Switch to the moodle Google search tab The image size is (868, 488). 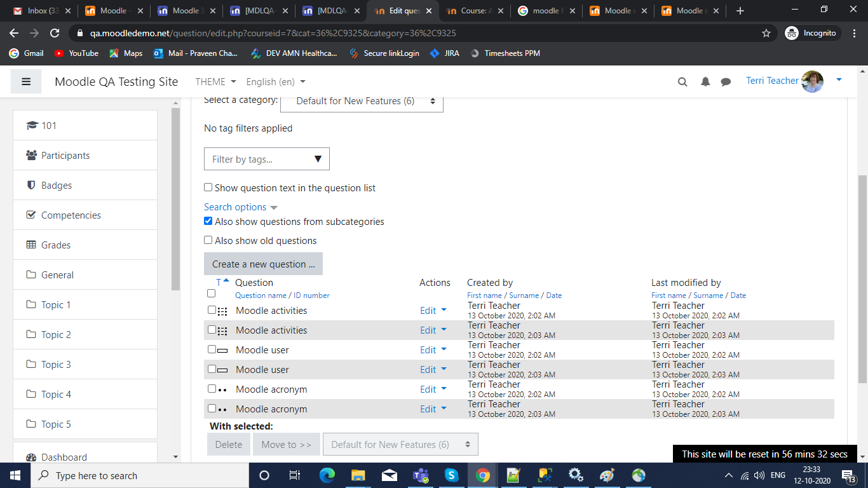coord(546,11)
